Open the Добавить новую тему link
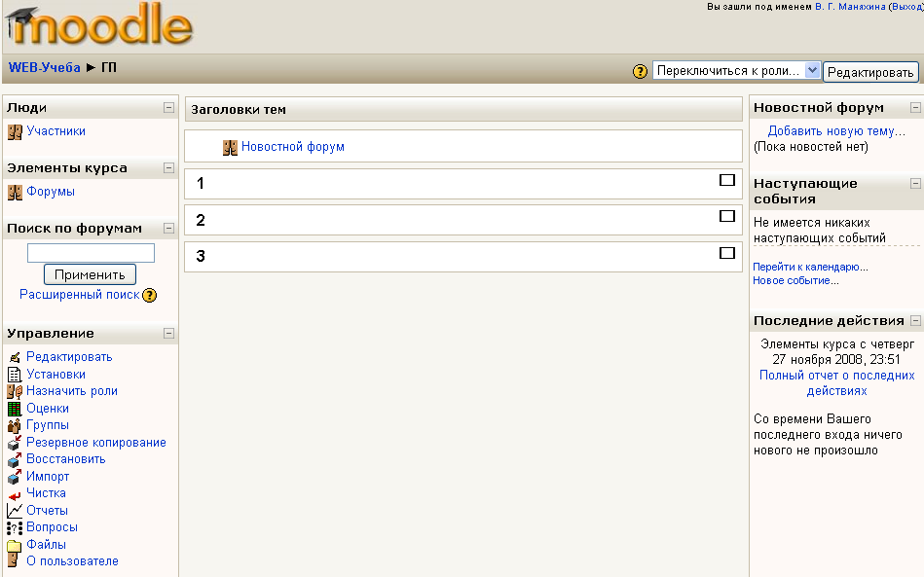The image size is (924, 577). [836, 131]
